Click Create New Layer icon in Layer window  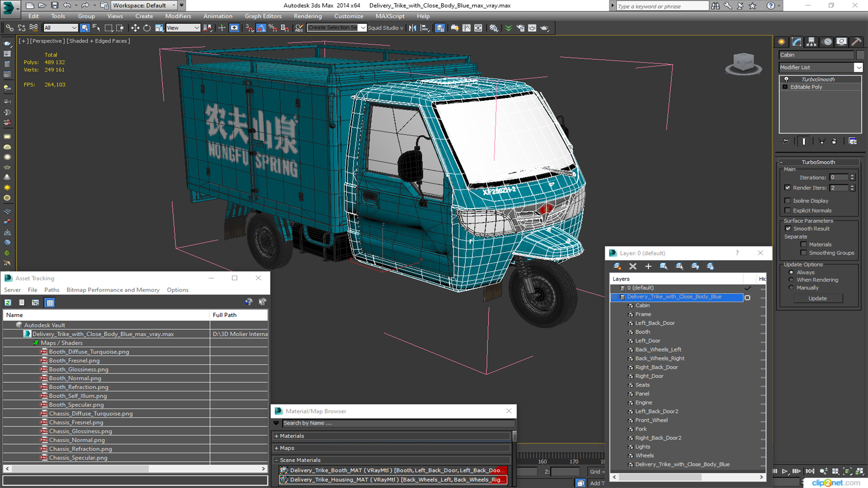[x=617, y=266]
